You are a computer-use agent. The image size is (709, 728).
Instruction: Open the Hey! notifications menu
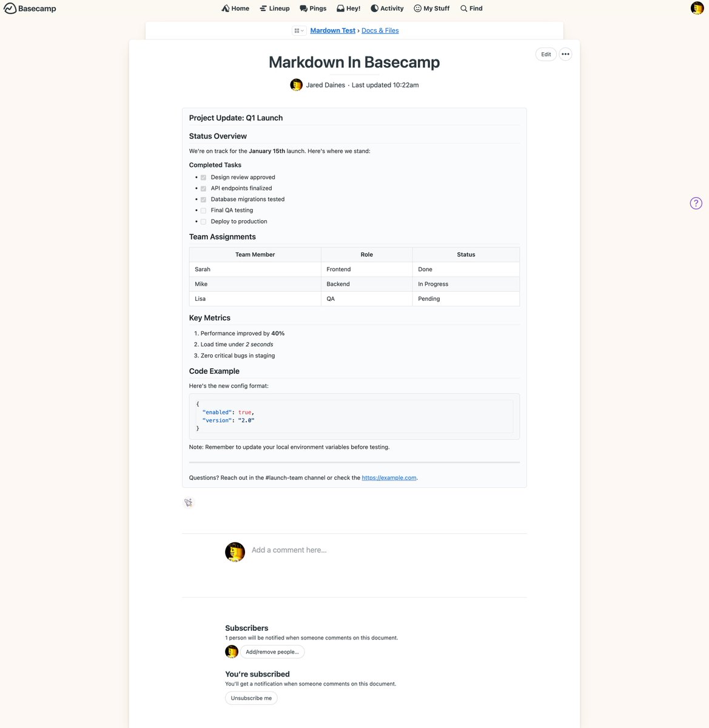349,8
